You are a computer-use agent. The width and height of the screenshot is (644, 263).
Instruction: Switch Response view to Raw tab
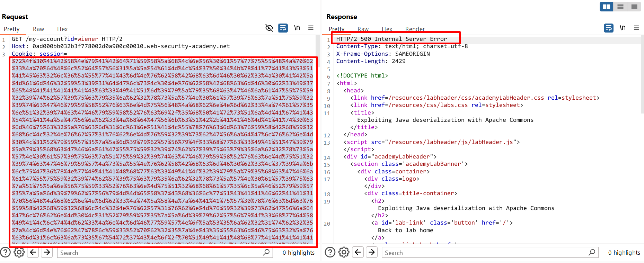pos(363,29)
